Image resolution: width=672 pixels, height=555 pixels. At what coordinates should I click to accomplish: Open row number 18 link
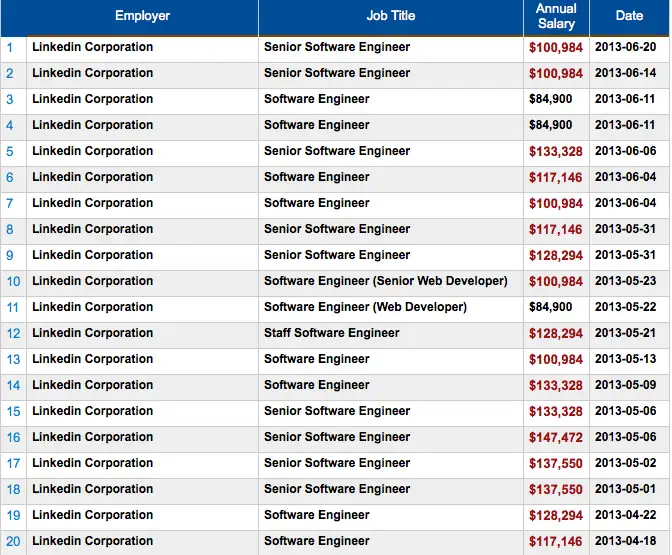13,489
